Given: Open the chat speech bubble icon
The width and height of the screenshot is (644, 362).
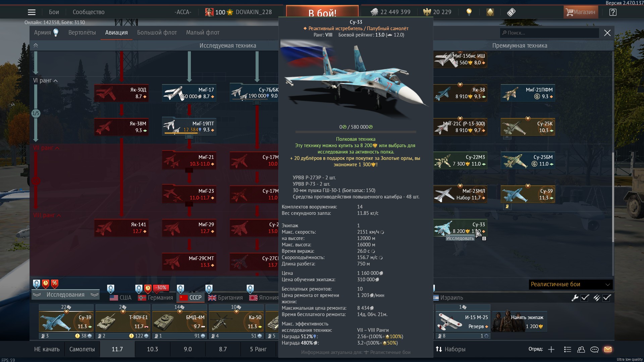Looking at the screenshot, I should point(594,349).
